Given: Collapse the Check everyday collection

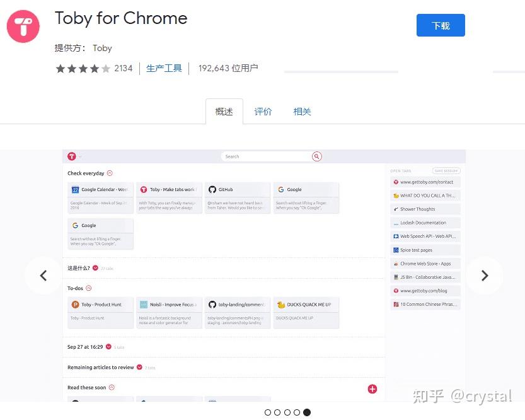Looking at the screenshot, I should point(110,173).
